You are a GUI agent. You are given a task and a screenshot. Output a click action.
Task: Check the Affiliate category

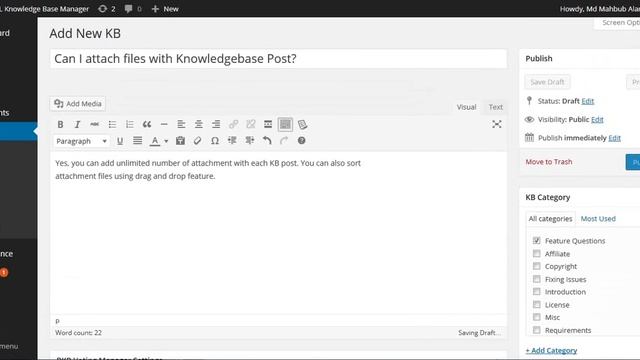click(x=536, y=253)
